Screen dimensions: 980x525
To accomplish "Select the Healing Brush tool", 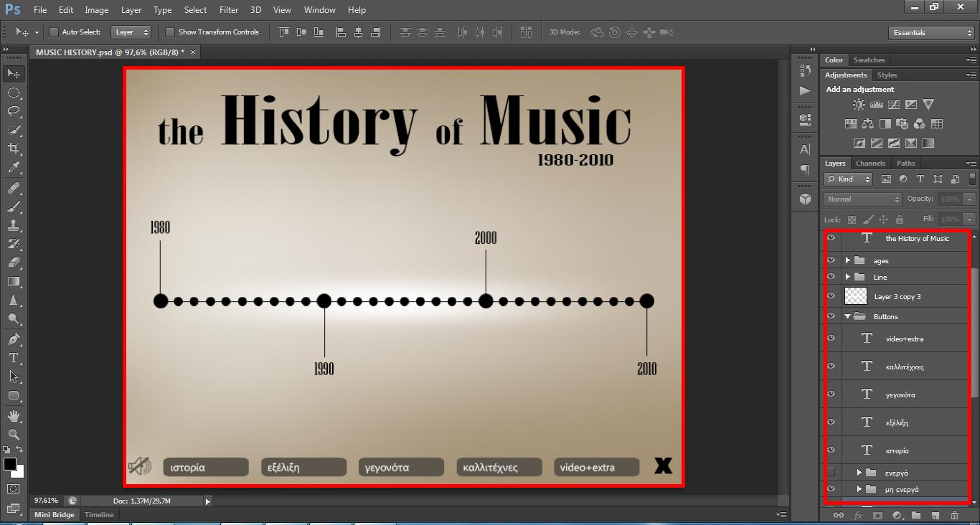I will [14, 188].
